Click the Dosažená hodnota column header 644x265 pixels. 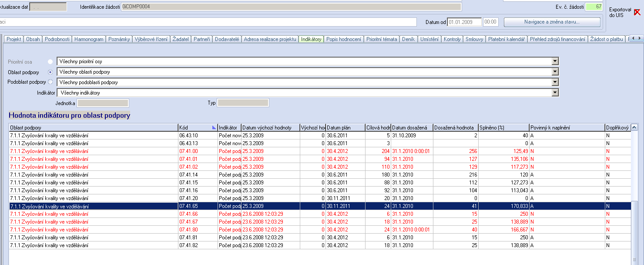(x=456, y=128)
